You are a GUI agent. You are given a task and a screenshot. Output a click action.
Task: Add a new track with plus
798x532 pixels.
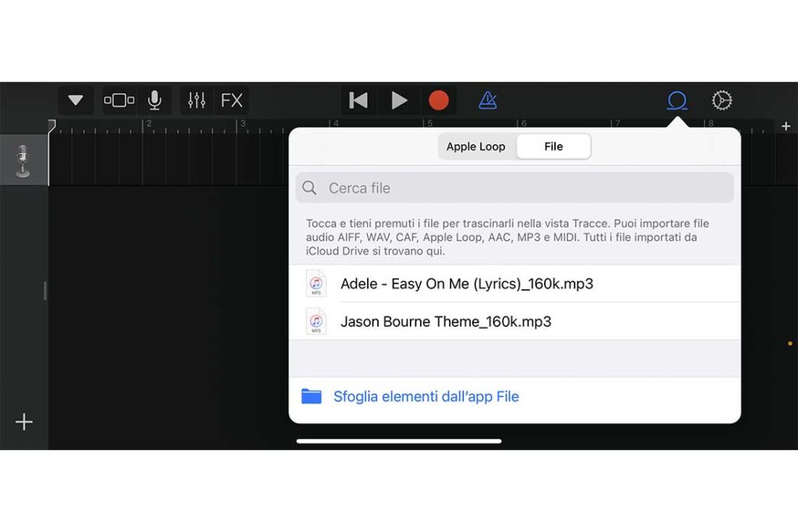coord(24,421)
